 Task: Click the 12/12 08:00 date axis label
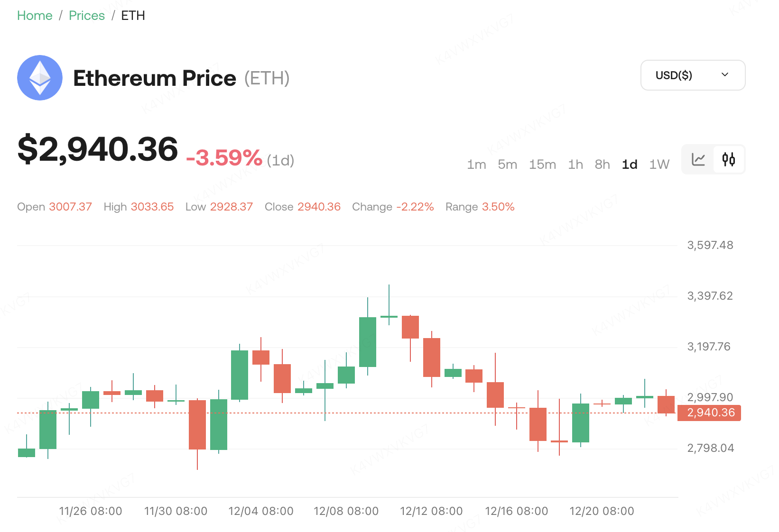(431, 511)
